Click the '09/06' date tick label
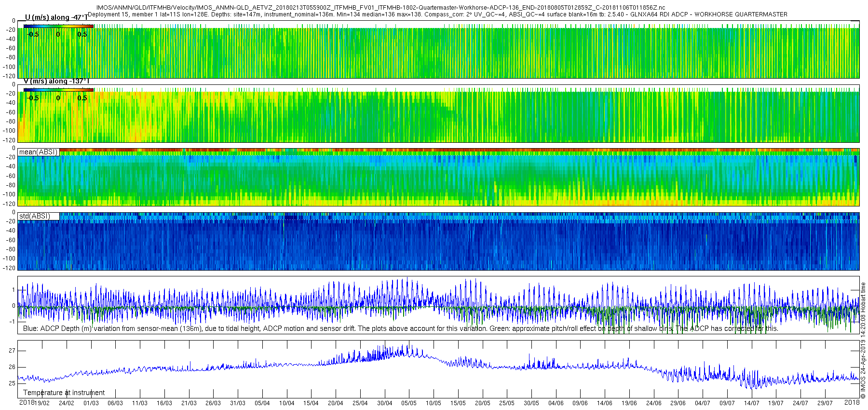This screenshot has height=410, width=868. click(580, 403)
